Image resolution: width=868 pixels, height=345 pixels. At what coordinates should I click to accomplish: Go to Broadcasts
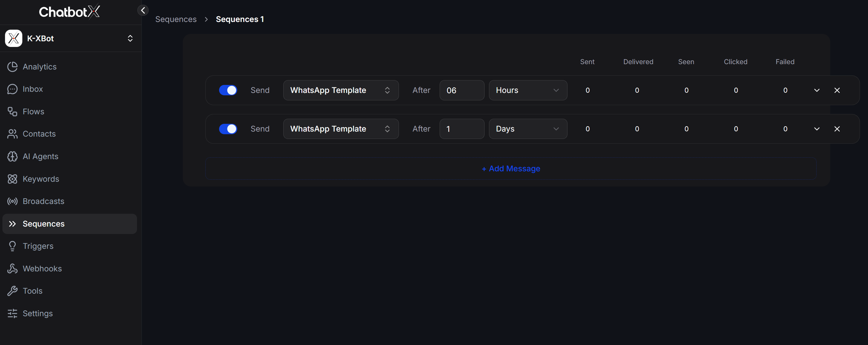point(70,201)
